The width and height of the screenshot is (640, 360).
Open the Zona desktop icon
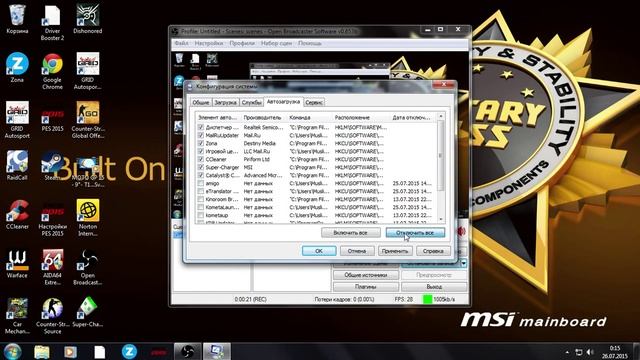pyautogui.click(x=17, y=68)
